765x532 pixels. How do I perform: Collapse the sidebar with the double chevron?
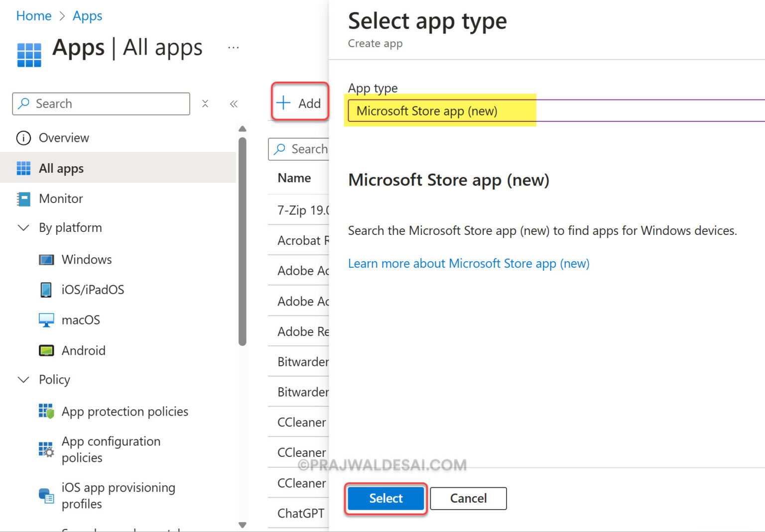tap(234, 104)
